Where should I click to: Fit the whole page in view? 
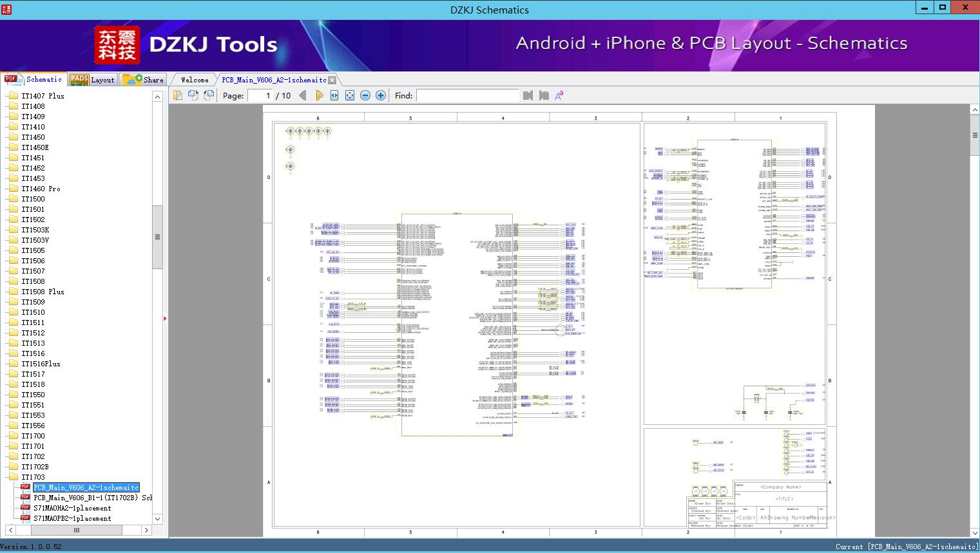coord(350,95)
